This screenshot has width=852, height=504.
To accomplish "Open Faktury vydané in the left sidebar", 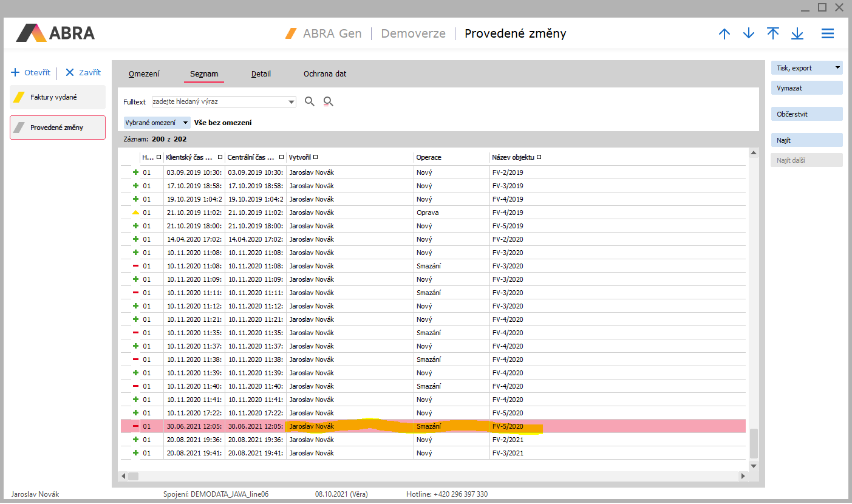I will tap(58, 97).
